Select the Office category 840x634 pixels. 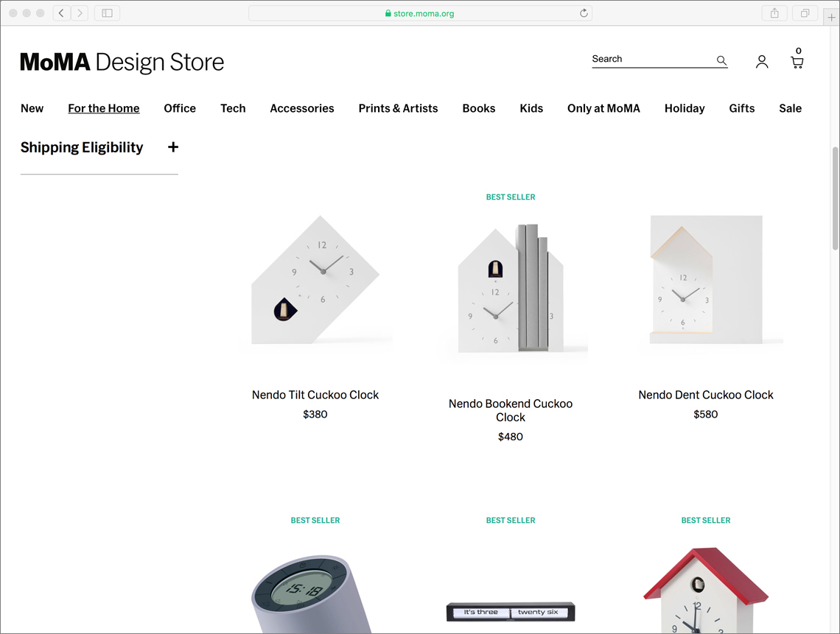point(180,108)
